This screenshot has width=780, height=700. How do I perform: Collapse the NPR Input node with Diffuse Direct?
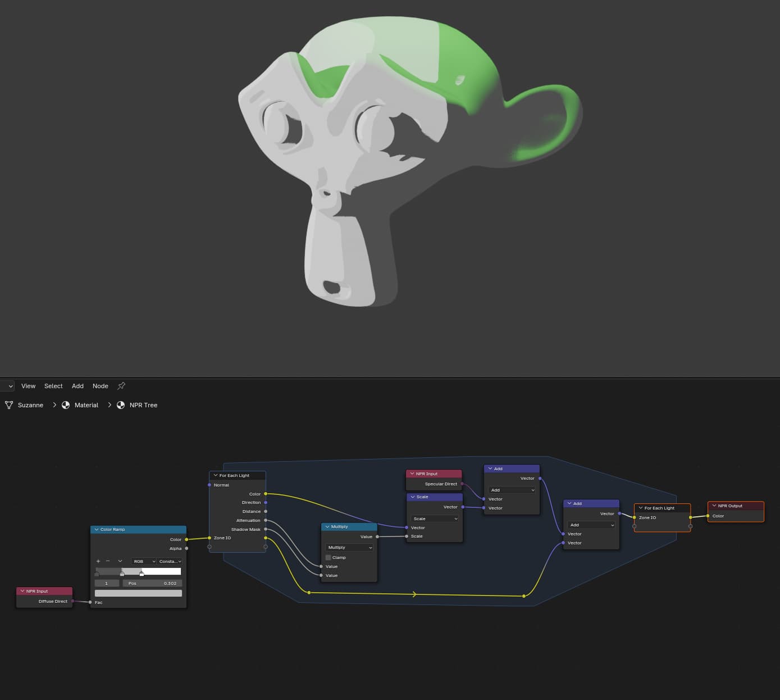point(22,591)
